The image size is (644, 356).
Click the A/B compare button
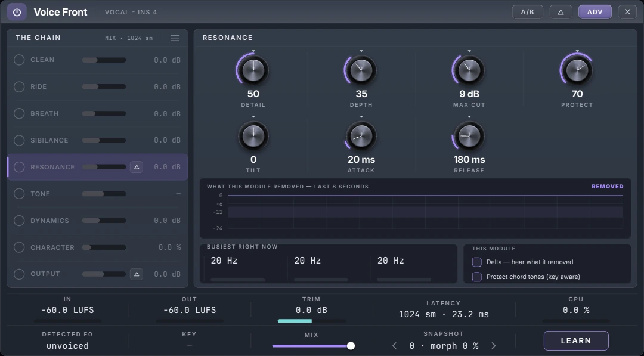point(527,12)
